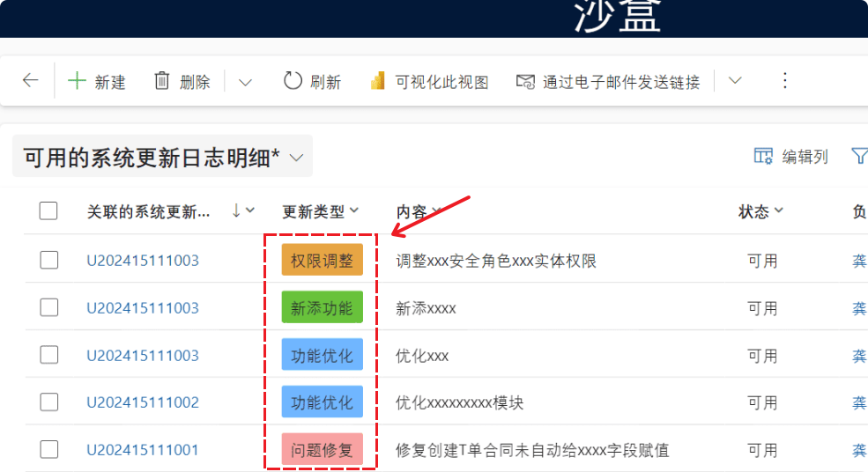Select the checkbox for U202415111001 row
Image resolution: width=868 pixels, height=472 pixels.
[48, 449]
